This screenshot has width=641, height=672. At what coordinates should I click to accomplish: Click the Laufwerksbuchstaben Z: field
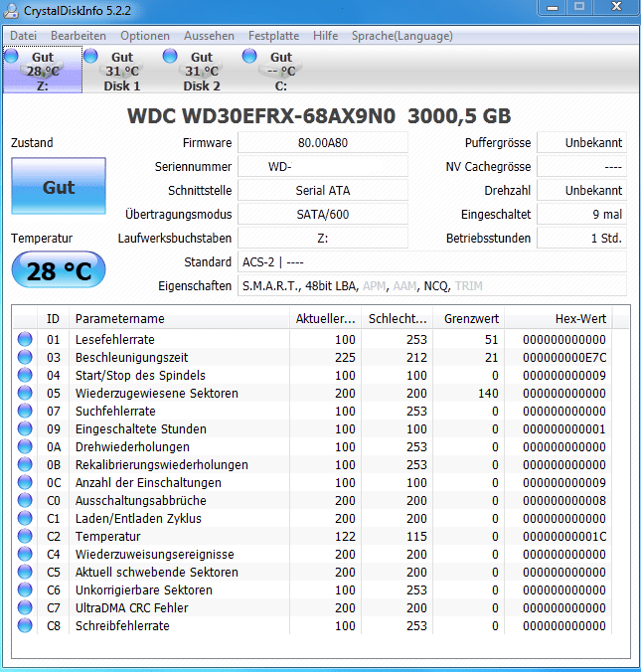pos(323,238)
